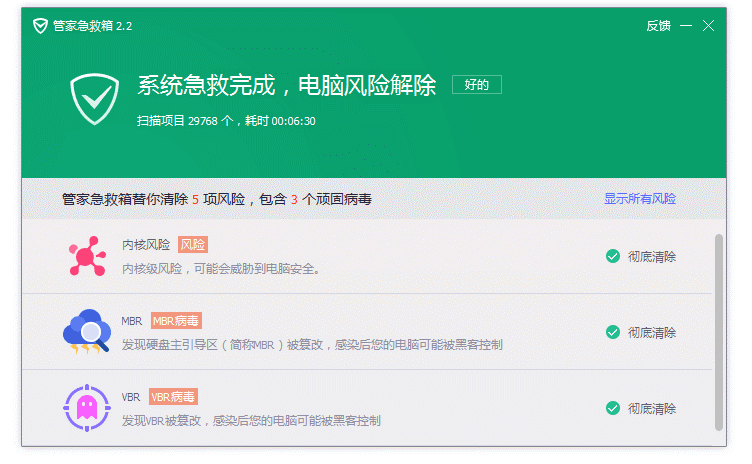This screenshot has width=752, height=464.
Task: Click green check icon in MBR row
Action: click(612, 332)
